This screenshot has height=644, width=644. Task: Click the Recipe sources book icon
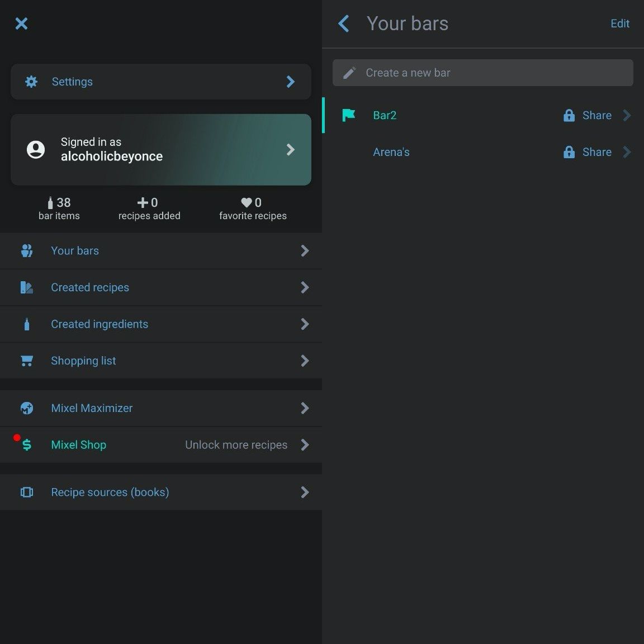[x=26, y=493]
